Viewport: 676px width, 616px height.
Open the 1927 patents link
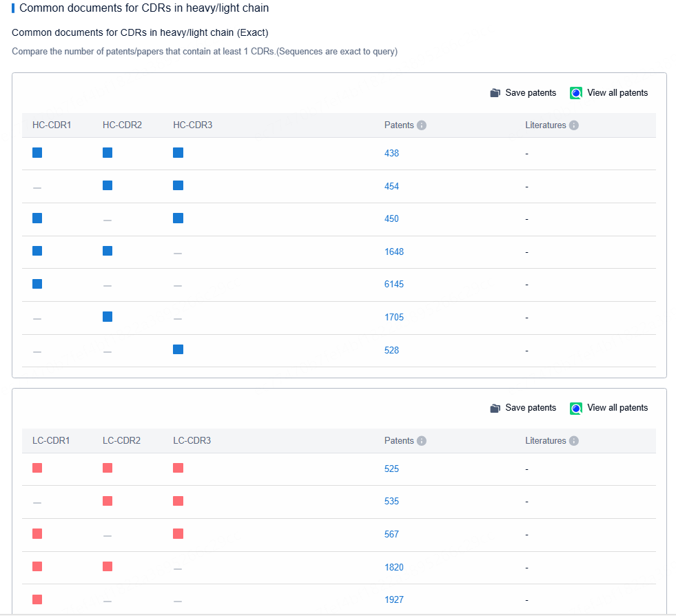point(393,600)
